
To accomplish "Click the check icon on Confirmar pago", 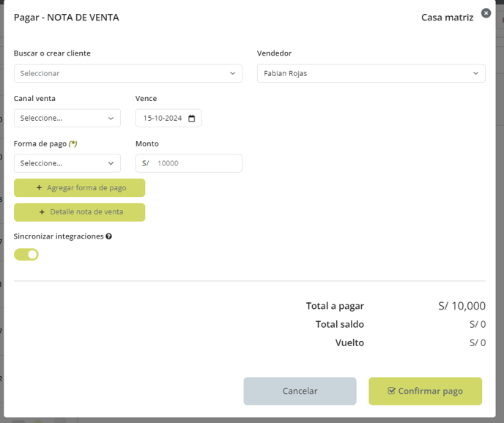I will 391,391.
